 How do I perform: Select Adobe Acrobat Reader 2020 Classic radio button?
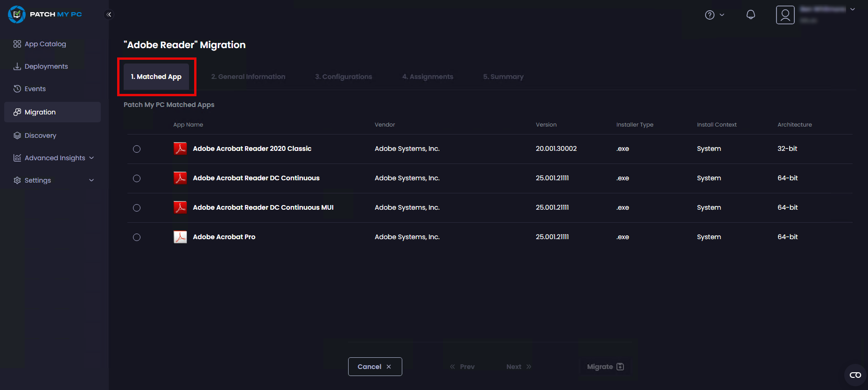coord(137,149)
